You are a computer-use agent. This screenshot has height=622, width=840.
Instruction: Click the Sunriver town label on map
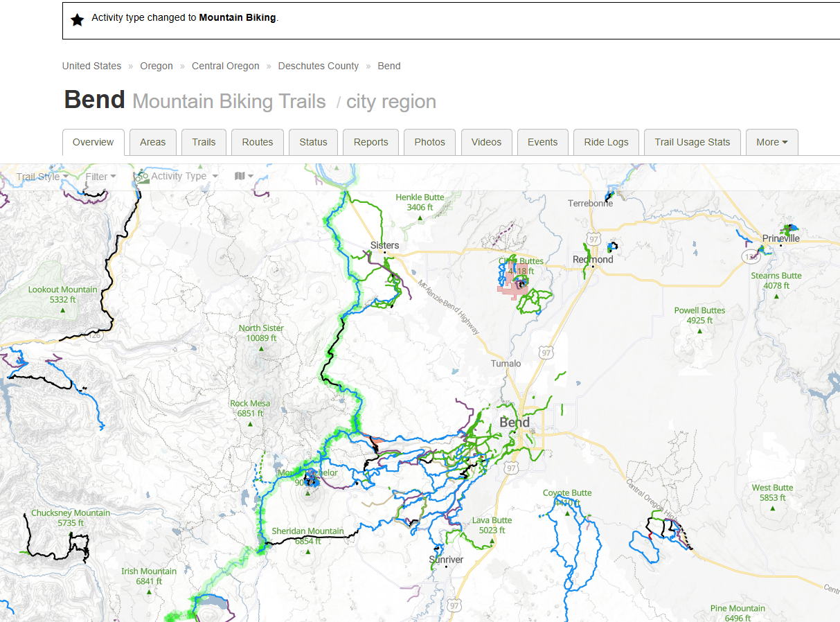[446, 560]
